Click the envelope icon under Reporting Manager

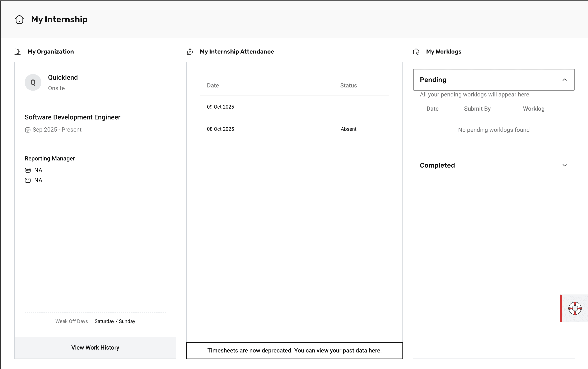(28, 180)
